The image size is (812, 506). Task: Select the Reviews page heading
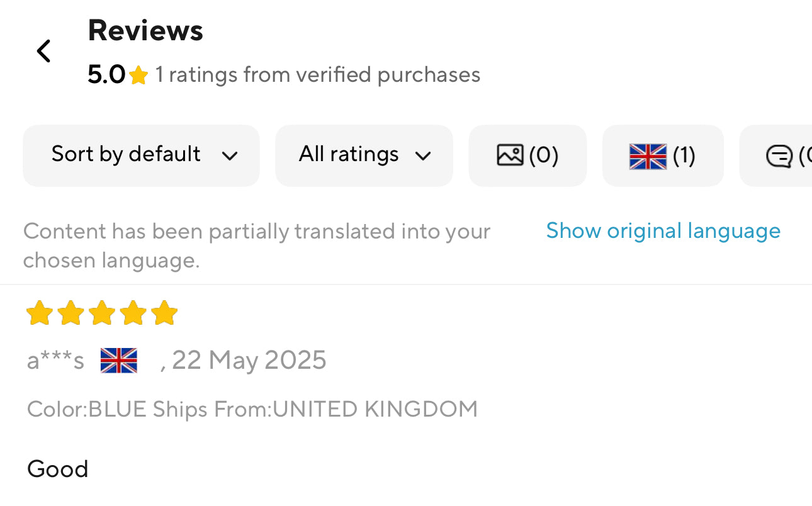point(145,30)
